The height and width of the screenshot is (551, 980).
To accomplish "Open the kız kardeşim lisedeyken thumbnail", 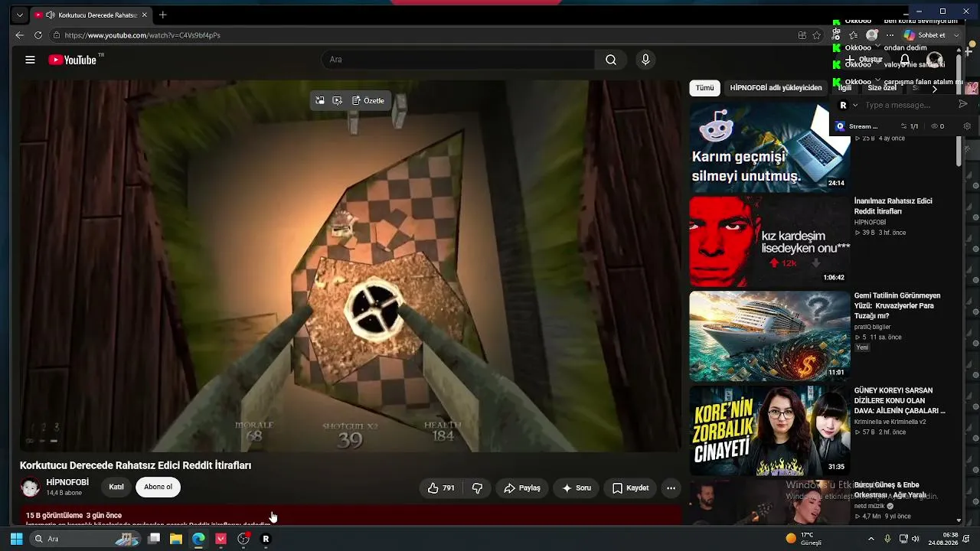I will [769, 241].
